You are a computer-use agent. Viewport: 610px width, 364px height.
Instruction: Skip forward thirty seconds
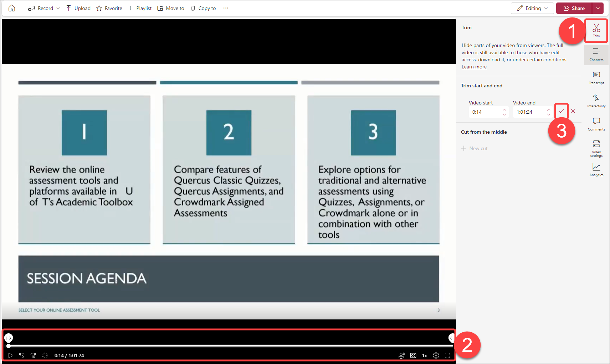click(33, 355)
